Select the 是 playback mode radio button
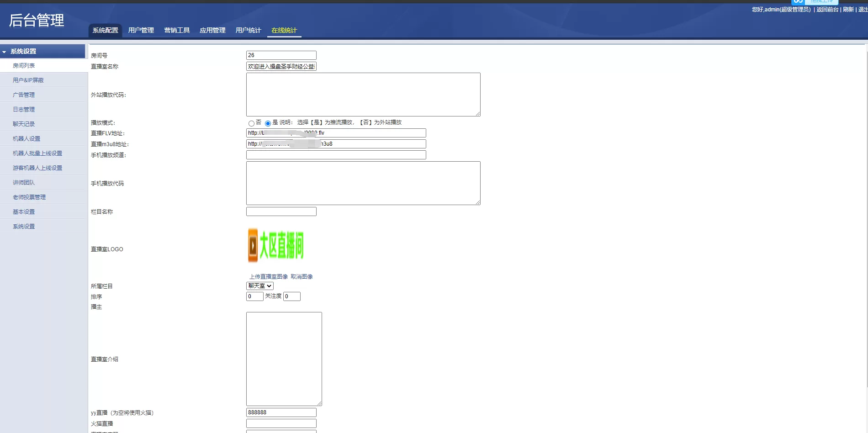This screenshot has height=433, width=868. (x=268, y=123)
